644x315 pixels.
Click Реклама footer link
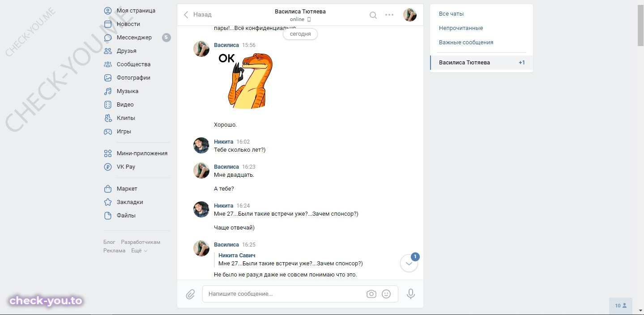click(x=114, y=251)
